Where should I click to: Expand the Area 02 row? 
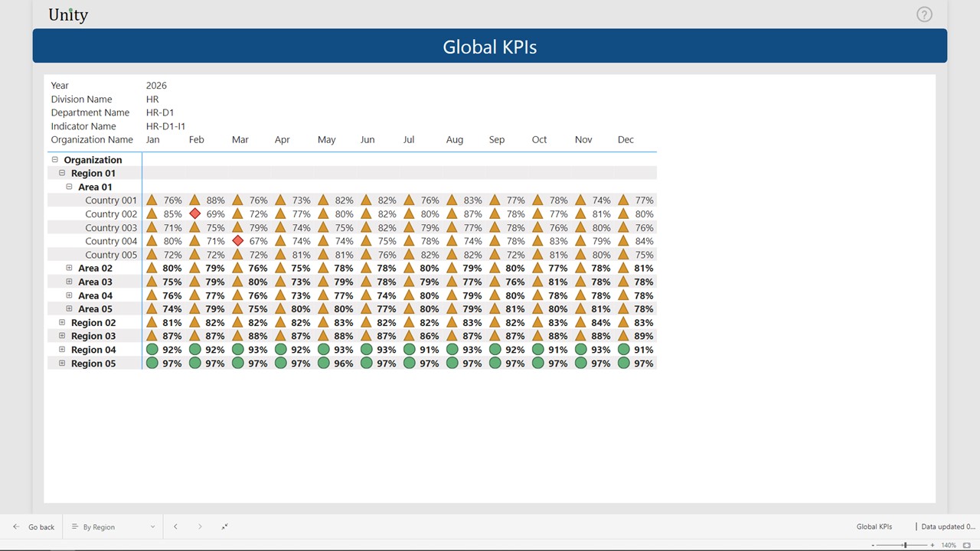click(x=69, y=268)
